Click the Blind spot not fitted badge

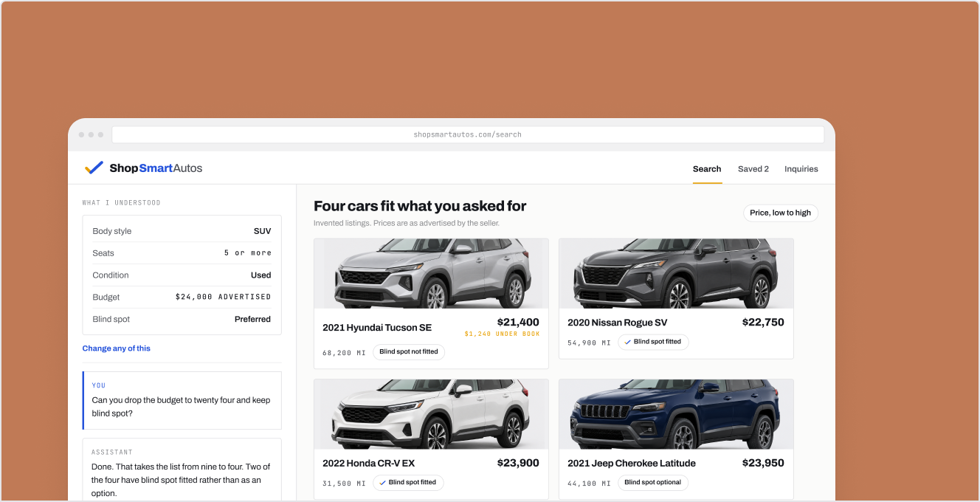(x=409, y=352)
